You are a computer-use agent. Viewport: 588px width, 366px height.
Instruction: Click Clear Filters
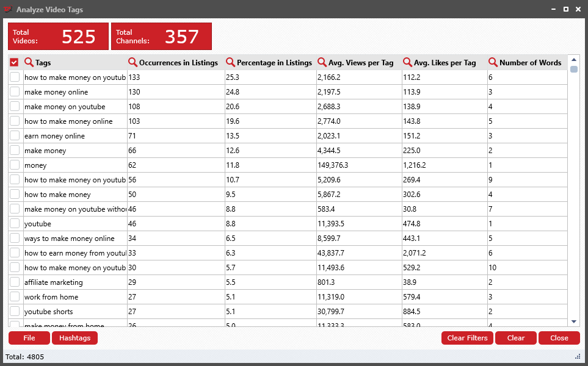(x=466, y=338)
